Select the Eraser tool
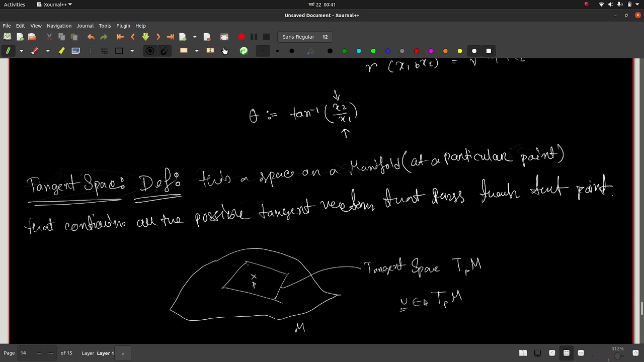 click(x=35, y=51)
